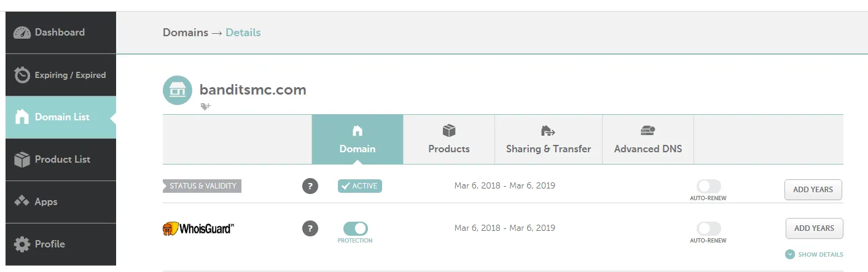Click WhoisGuard help question mark icon
The height and width of the screenshot is (272, 868).
coord(310,228)
